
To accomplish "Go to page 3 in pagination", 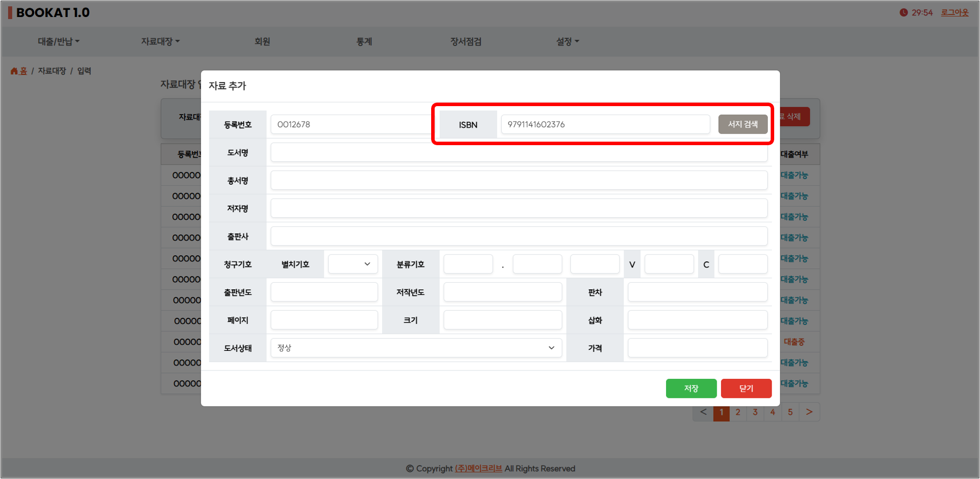I will pos(755,412).
